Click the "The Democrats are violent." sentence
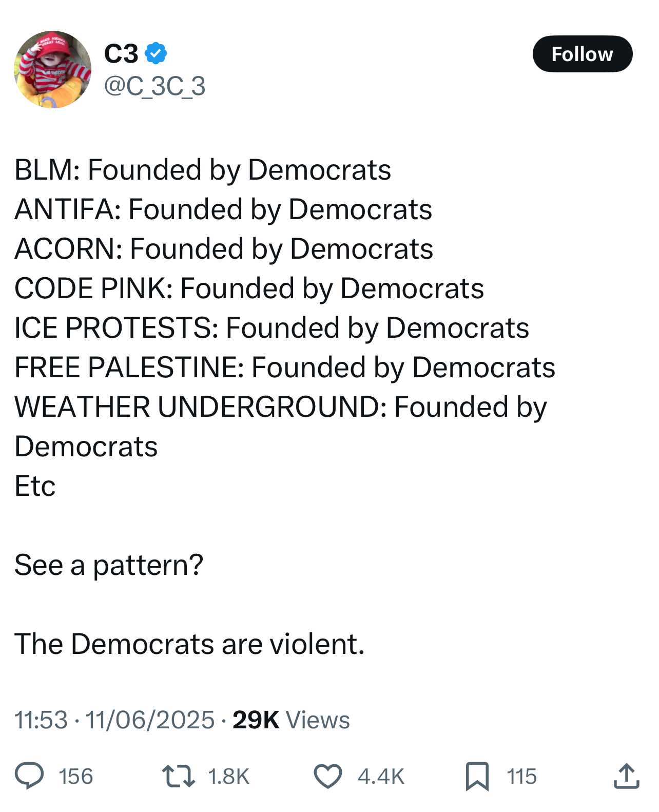This screenshot has height=812, width=659. [189, 644]
